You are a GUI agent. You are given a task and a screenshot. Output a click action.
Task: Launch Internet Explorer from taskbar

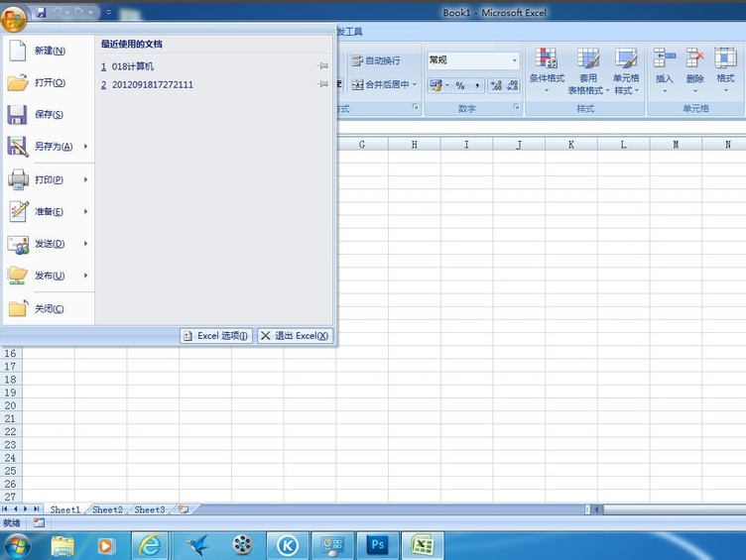click(150, 546)
